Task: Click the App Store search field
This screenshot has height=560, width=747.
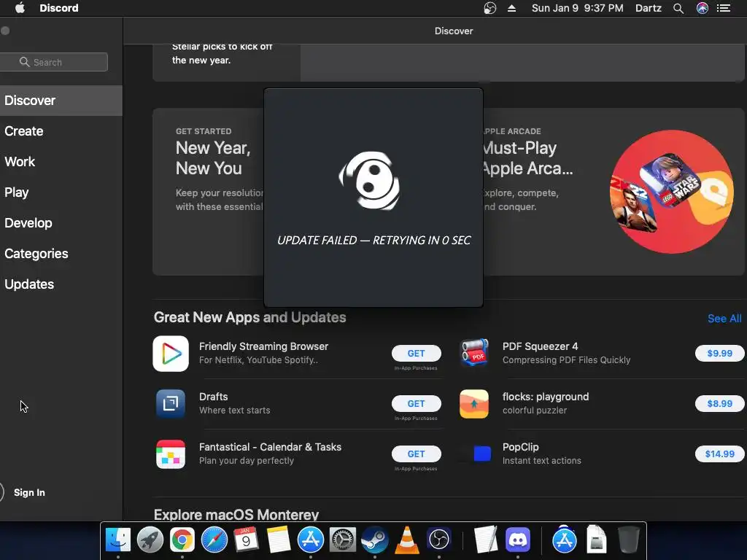Action: pyautogui.click(x=54, y=62)
